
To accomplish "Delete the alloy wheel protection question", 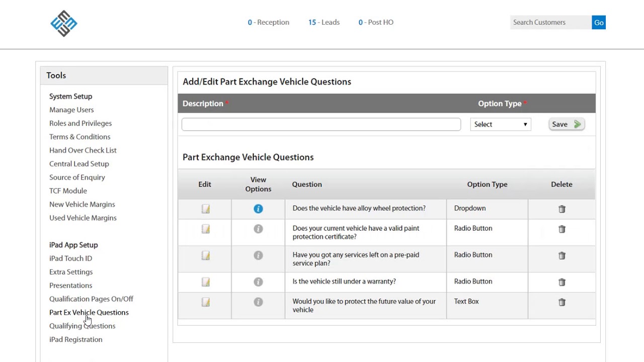I will [561, 209].
